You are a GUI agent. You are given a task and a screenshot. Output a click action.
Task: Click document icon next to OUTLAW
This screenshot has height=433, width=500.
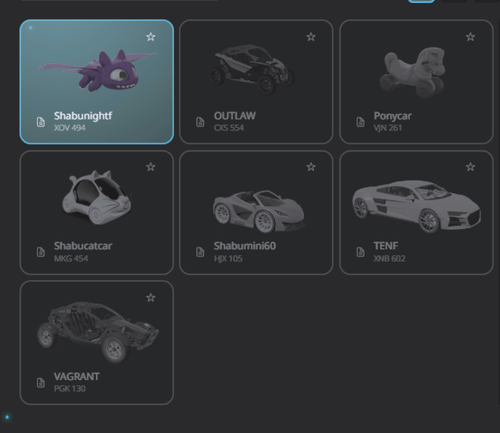(200, 122)
